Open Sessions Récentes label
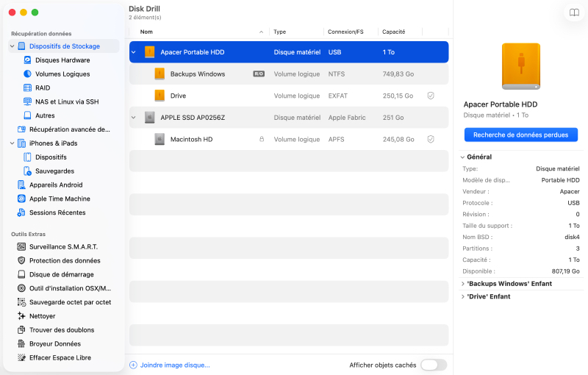 click(x=57, y=213)
